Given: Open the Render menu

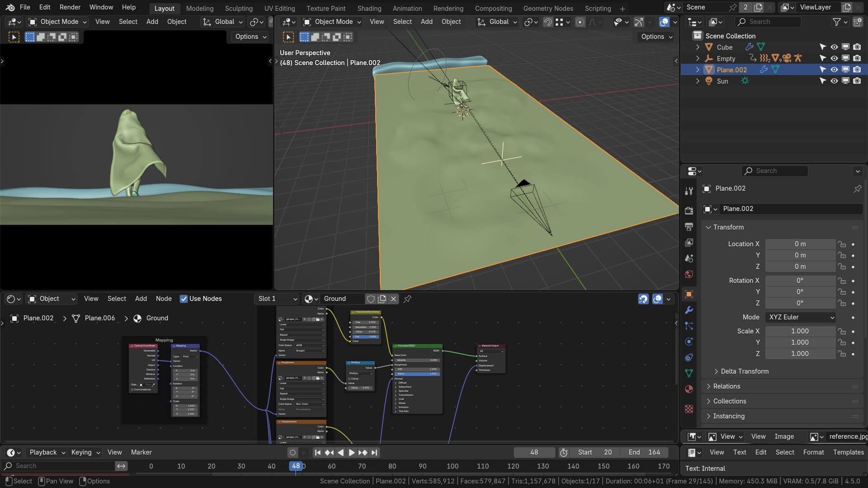Looking at the screenshot, I should coord(70,7).
